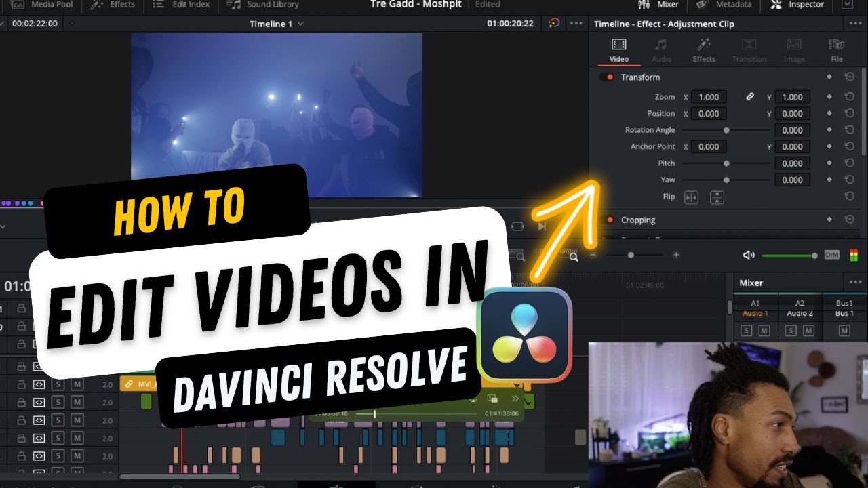Select the orange MVI clip in the timeline
This screenshot has width=868, height=488.
[x=139, y=384]
